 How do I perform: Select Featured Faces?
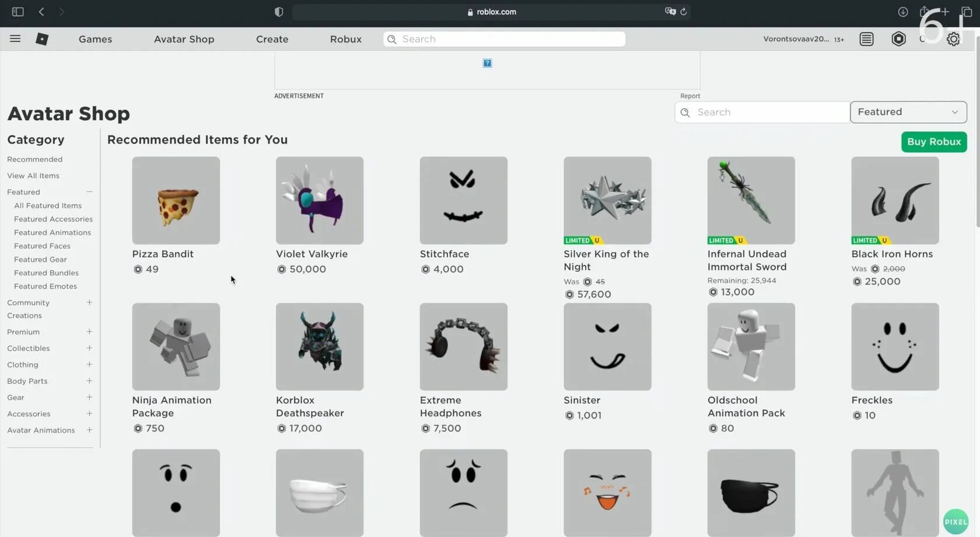point(42,246)
